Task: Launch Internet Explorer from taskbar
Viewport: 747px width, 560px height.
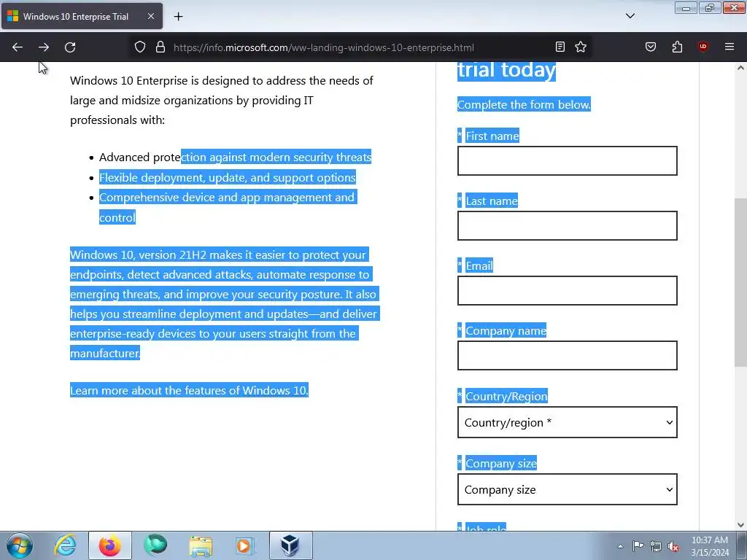Action: pyautogui.click(x=65, y=545)
